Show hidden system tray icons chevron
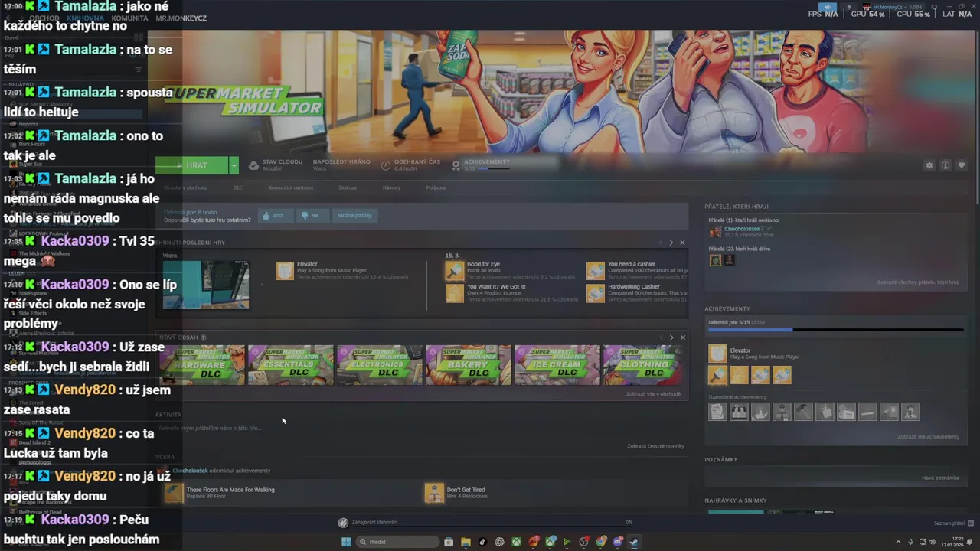 898,542
